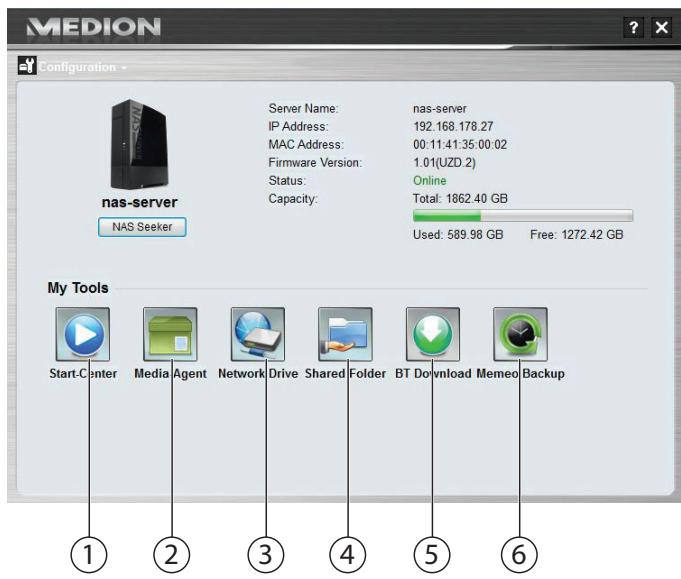Select the IP address 192.168.178.27 text
Screen dimensions: 681x579
(x=453, y=126)
